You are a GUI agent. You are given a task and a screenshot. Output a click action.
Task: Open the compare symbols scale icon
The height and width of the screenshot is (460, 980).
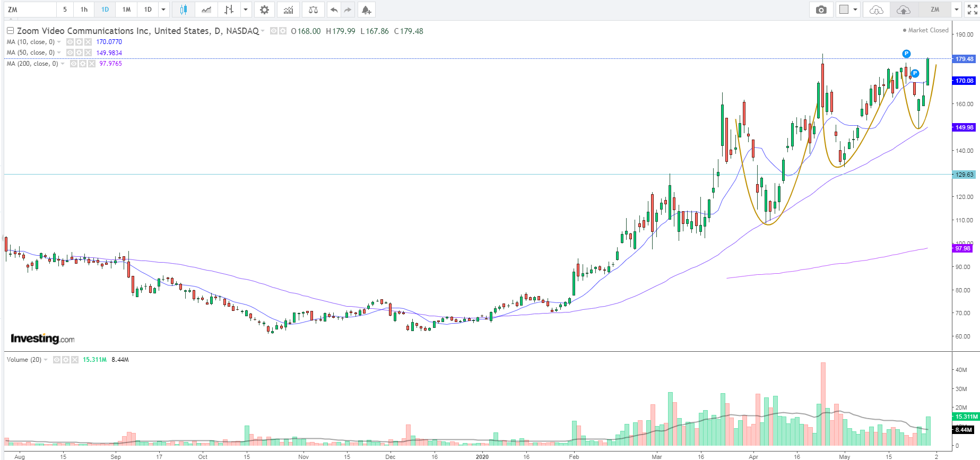coord(313,10)
